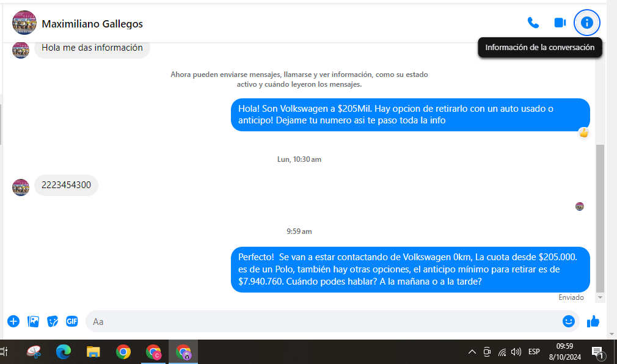Choose a GIF
Image resolution: width=617 pixels, height=364 pixels.
(71, 321)
